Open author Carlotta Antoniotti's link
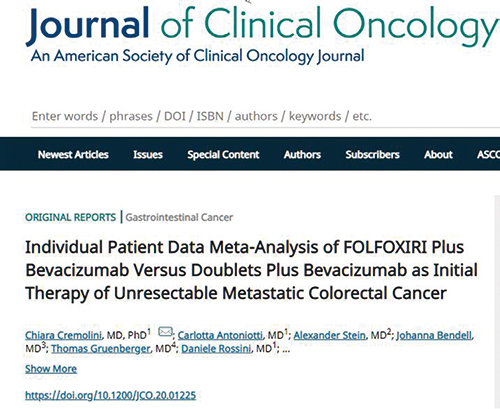 220,335
